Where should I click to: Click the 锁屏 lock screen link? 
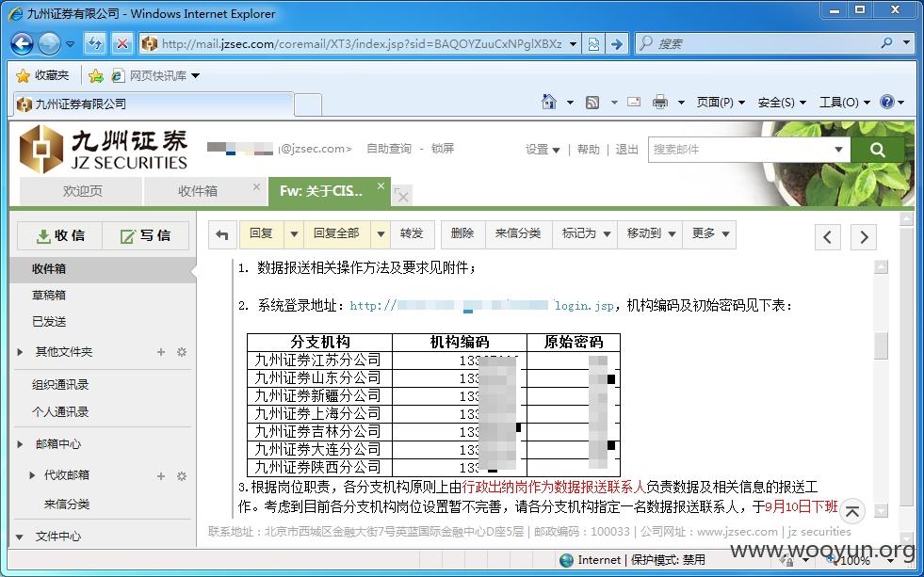(x=443, y=149)
